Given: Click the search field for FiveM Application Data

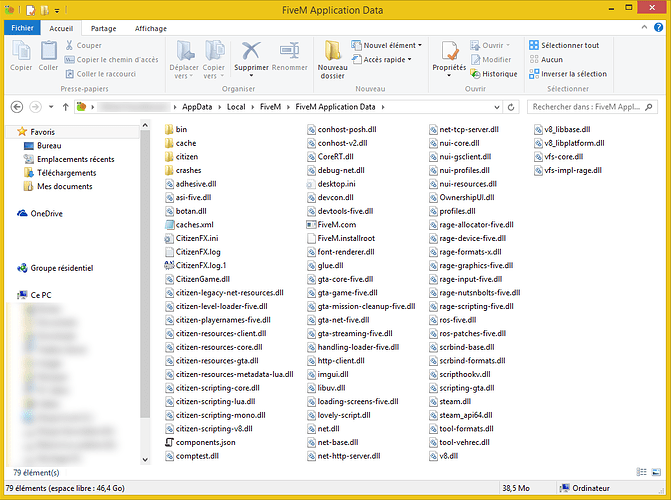Looking at the screenshot, I should (x=592, y=107).
